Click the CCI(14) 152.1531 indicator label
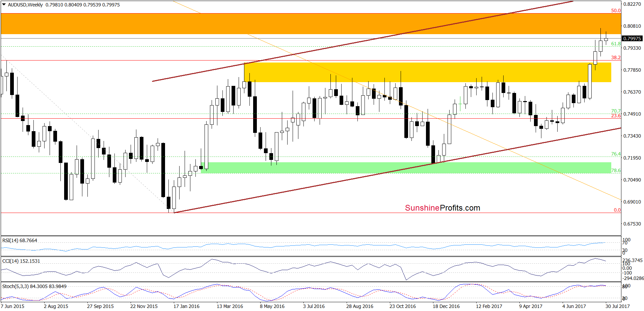 (21, 261)
